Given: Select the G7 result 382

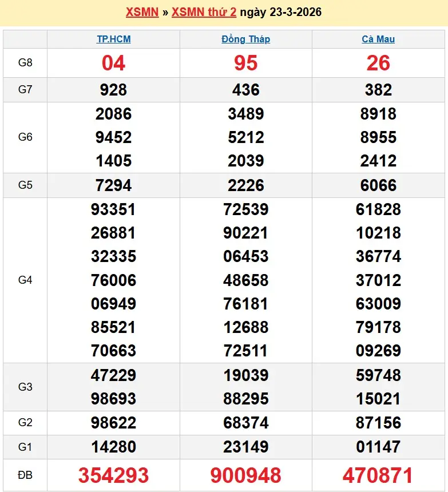Looking at the screenshot, I should click(378, 90).
